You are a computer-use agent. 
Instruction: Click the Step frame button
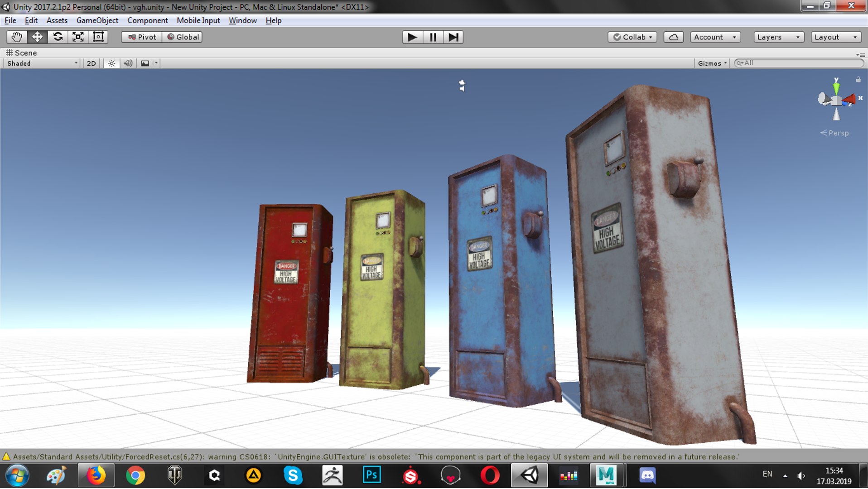453,37
